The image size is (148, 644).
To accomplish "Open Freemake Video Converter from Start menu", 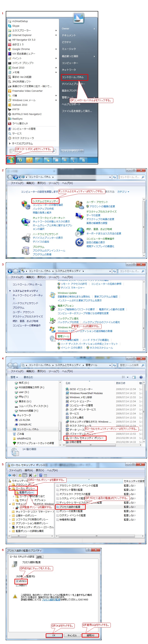I will 27,91.
